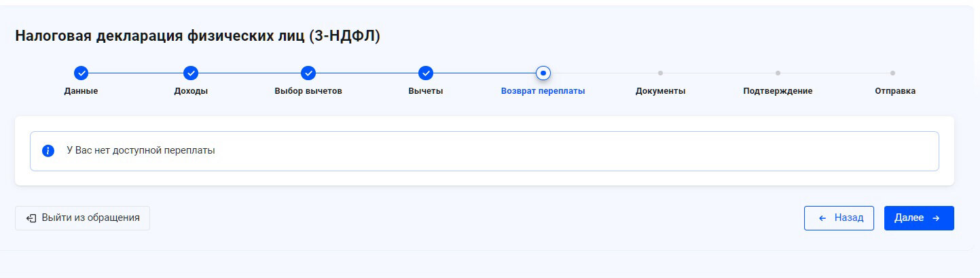Click the Выбор вычетов step checkmark circle
980x278 pixels.
[308, 73]
